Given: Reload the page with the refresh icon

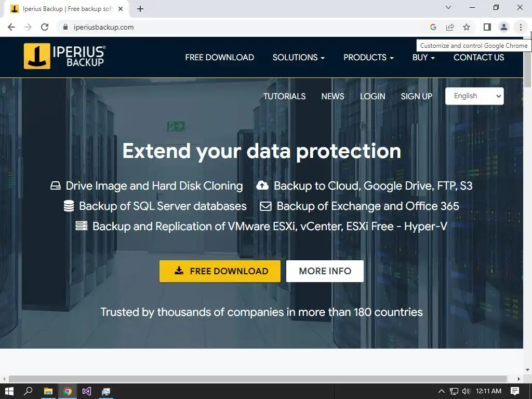Looking at the screenshot, I should pos(45,27).
